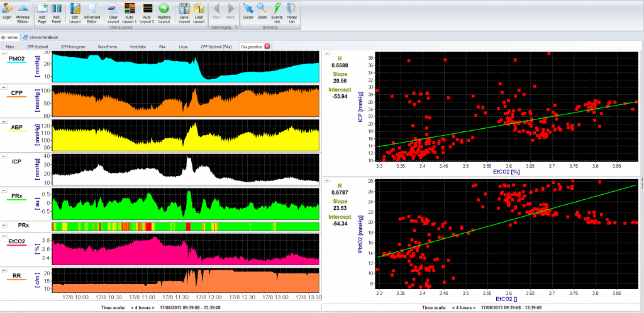This screenshot has height=313, width=644.
Task: Expand the Data Paging dialog launcher
Action: 236,28
